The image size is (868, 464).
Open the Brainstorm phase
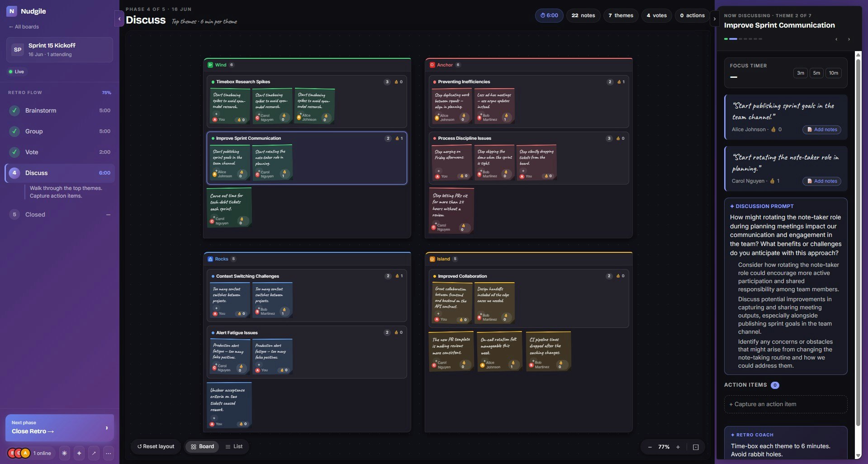60,110
